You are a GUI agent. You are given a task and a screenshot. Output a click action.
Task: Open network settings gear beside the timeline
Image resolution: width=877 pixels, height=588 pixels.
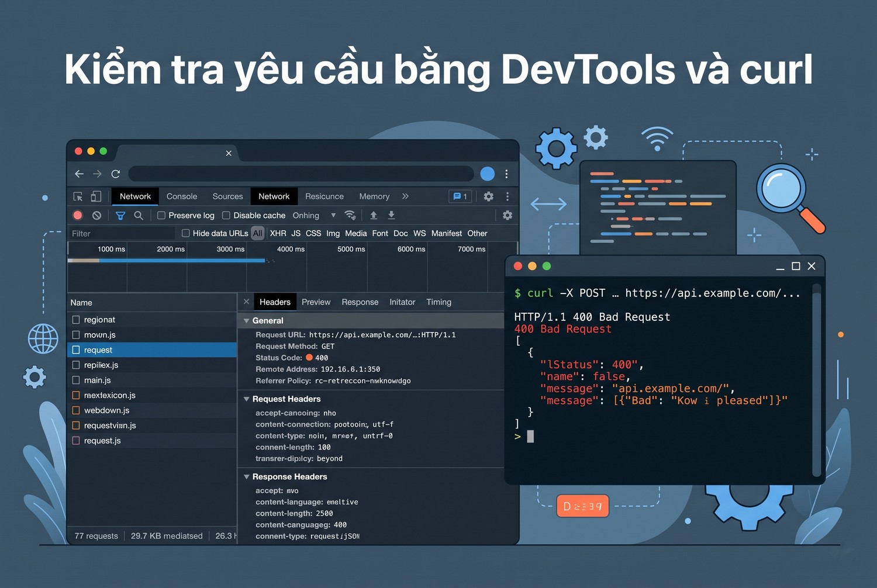(507, 215)
